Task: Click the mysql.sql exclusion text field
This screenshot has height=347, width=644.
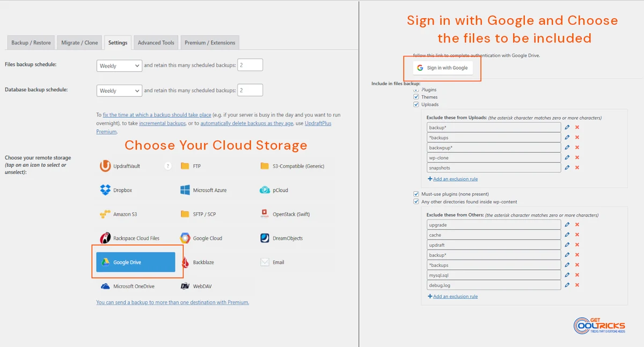Action: point(494,275)
